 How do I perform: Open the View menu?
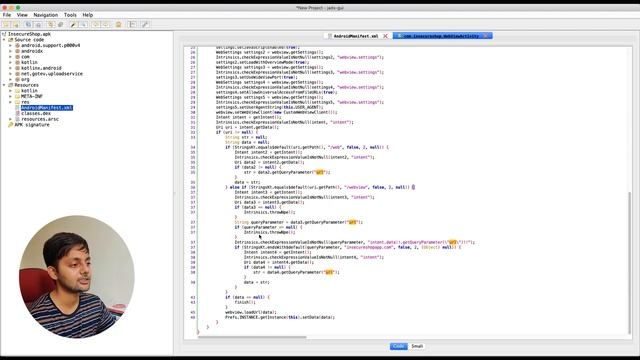[22, 15]
